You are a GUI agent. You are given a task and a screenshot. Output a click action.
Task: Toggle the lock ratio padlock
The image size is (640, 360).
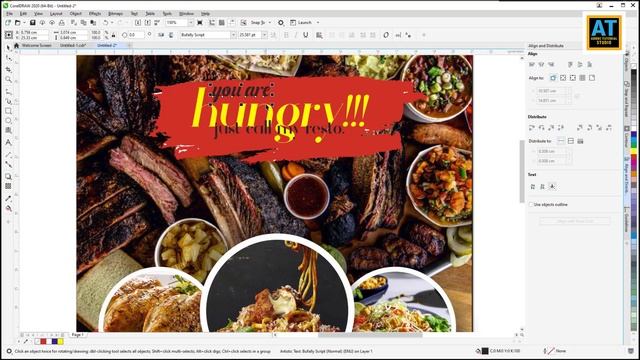click(113, 35)
